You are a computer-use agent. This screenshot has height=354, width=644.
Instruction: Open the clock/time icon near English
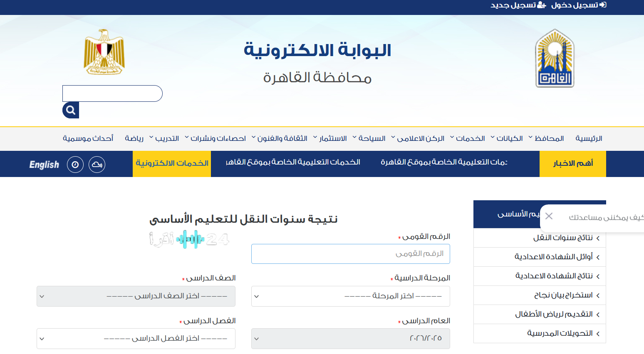(x=75, y=164)
